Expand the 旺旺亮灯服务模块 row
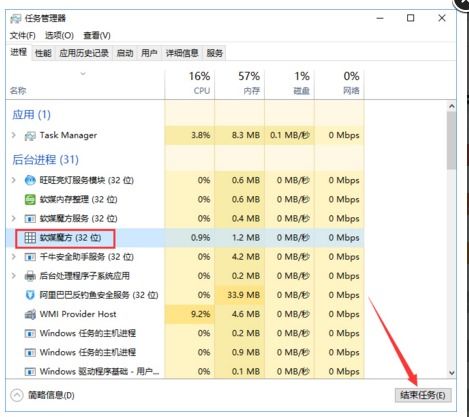Screen dimensions: 469x417 (14, 180)
